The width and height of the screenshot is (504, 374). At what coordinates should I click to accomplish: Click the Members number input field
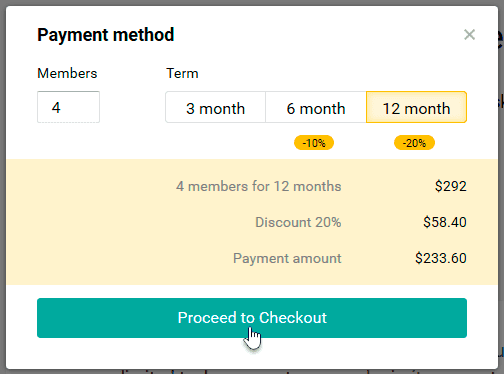pyautogui.click(x=68, y=107)
